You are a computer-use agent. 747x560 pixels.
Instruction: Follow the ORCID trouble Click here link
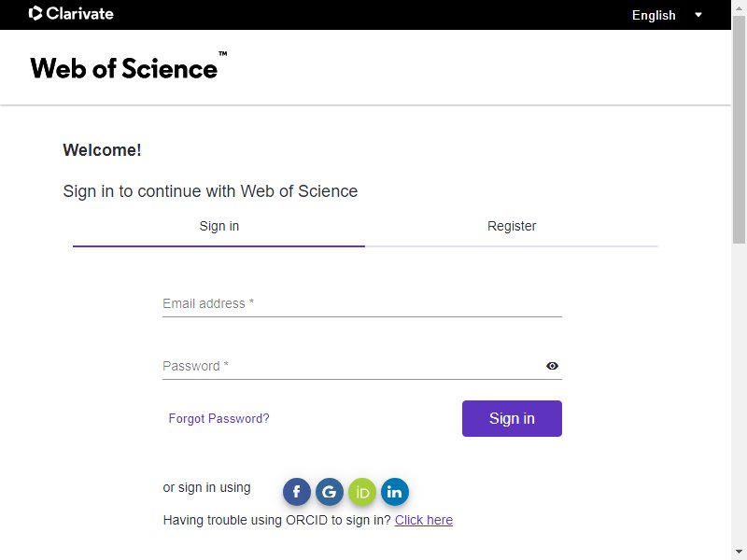[424, 520]
